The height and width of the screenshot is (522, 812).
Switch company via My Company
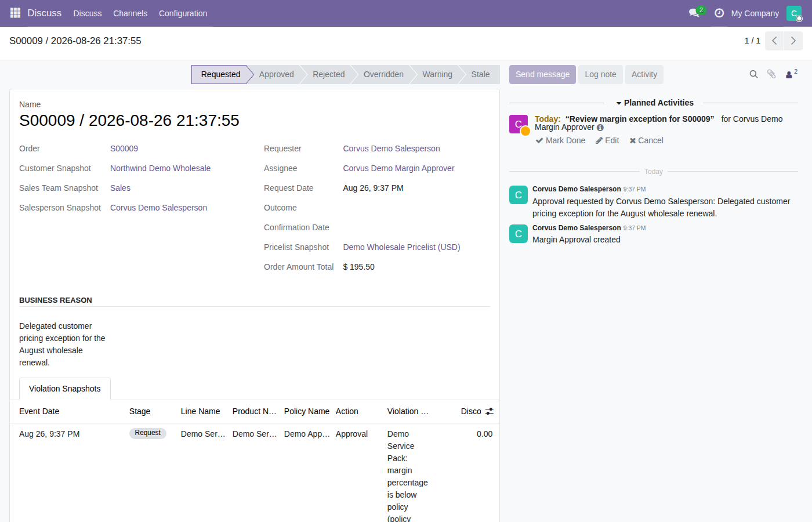[755, 13]
